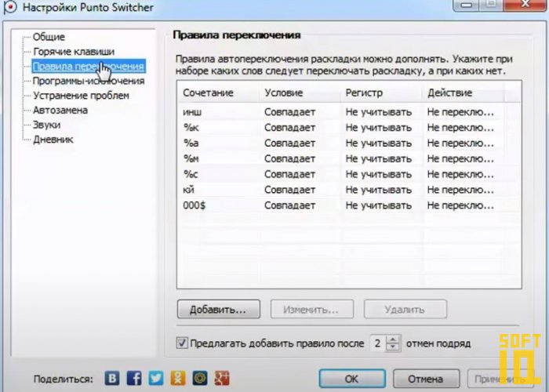This screenshot has width=549, height=392.
Task: Click 'Совпадает' in the инш row
Action: click(290, 112)
